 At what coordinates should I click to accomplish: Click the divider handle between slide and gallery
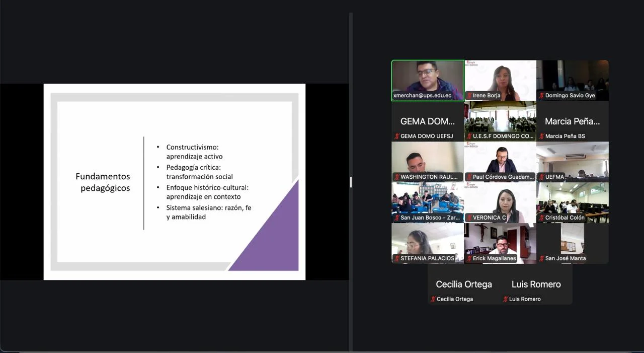click(351, 182)
